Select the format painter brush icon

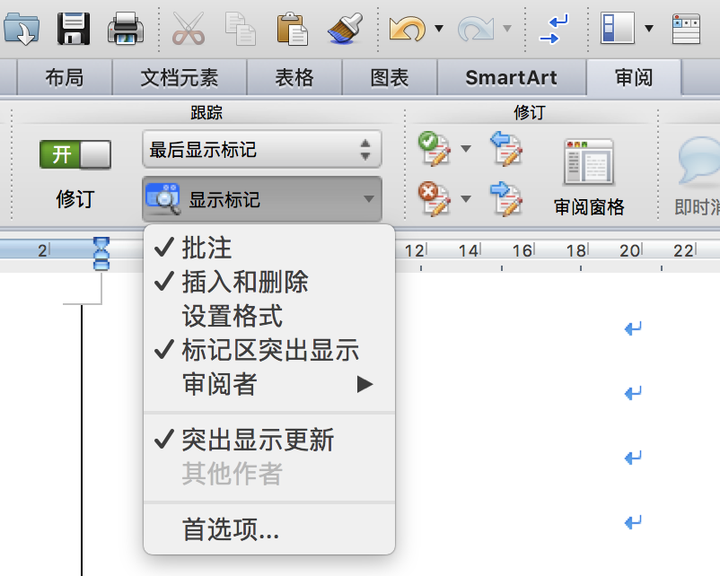[345, 28]
